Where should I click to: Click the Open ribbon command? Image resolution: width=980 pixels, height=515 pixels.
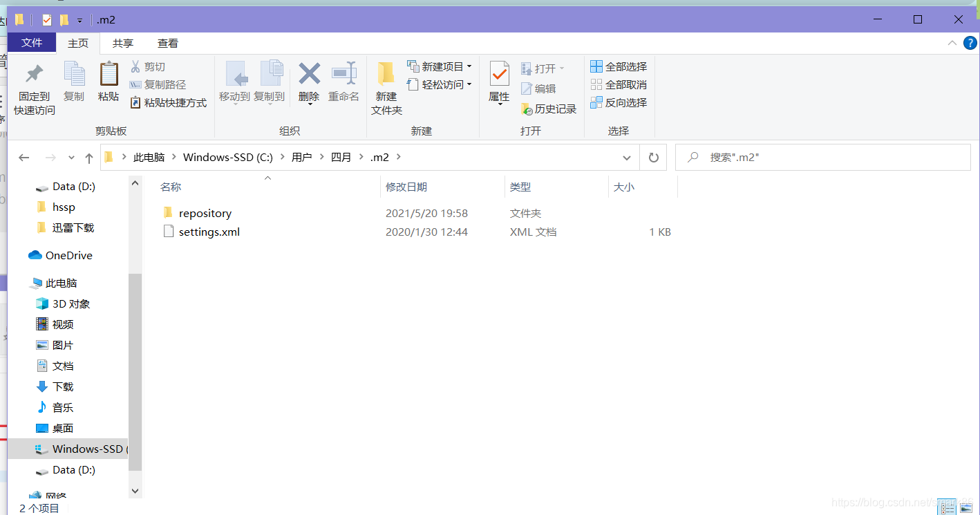point(543,68)
